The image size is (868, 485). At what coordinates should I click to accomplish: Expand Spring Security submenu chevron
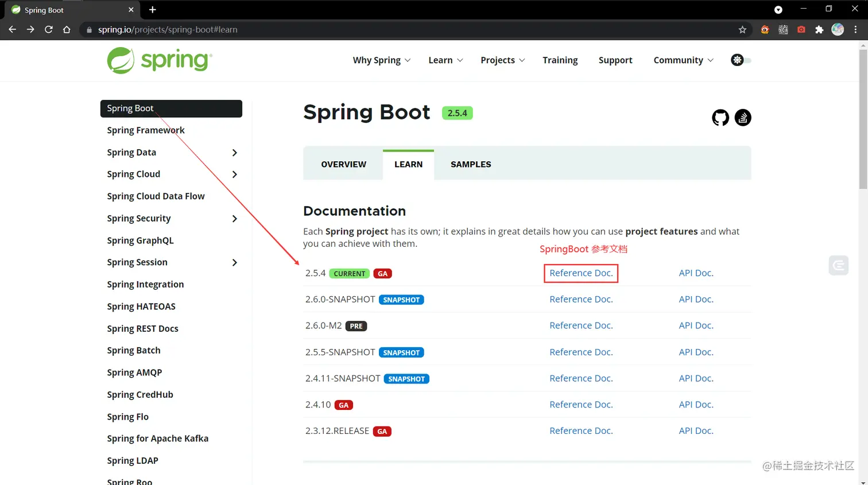point(234,219)
